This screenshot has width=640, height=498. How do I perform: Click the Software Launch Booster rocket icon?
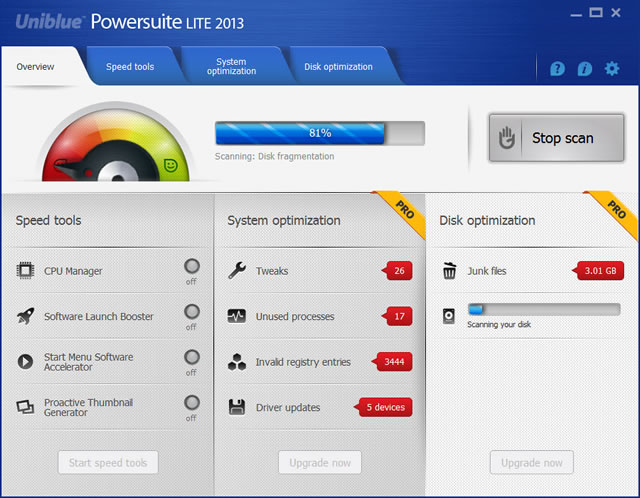[25, 316]
